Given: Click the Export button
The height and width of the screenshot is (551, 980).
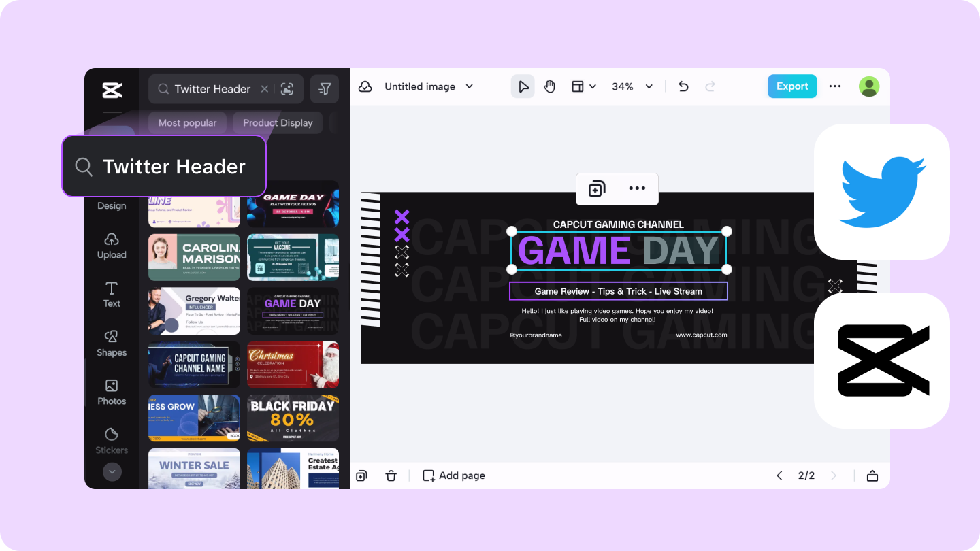Looking at the screenshot, I should [791, 86].
